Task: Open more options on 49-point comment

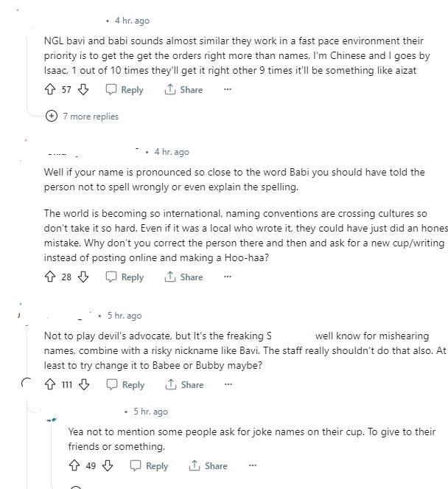Action: 253,466
